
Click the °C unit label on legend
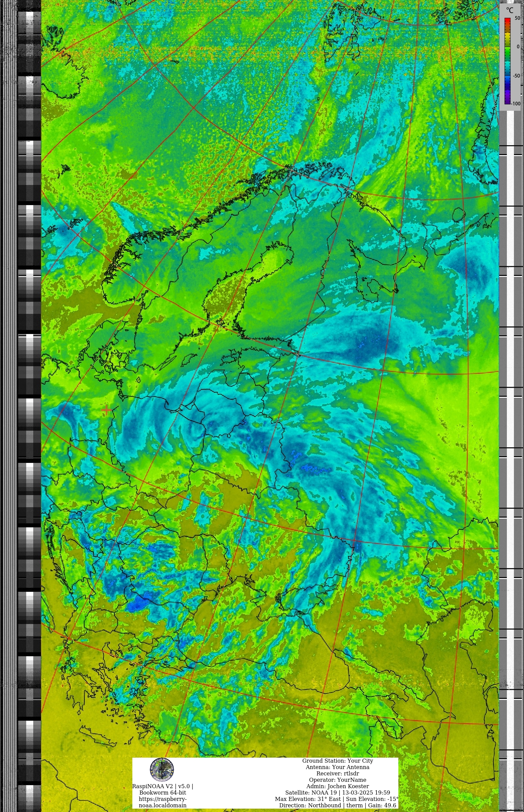point(509,10)
